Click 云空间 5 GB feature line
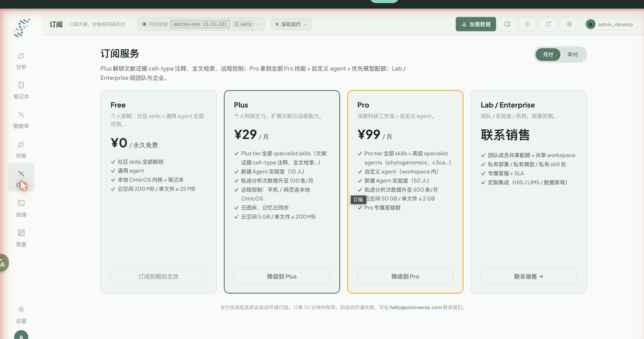The image size is (644, 339). (278, 217)
